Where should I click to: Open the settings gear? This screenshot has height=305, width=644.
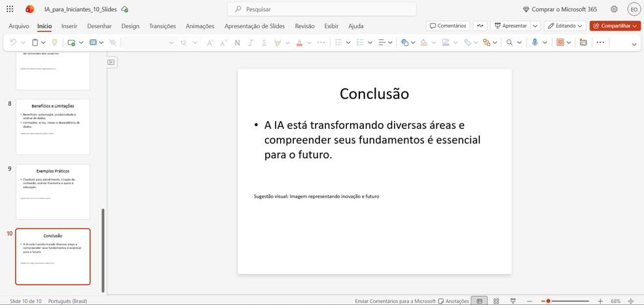614,9
